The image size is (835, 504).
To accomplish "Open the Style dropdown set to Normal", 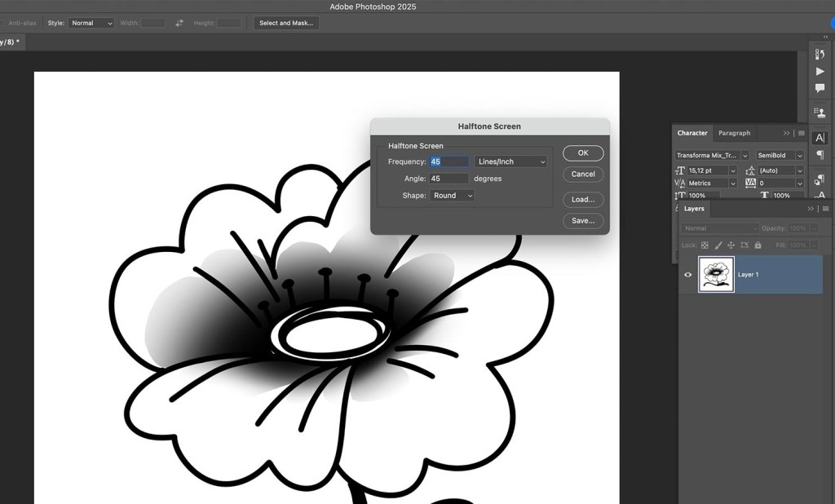I will [91, 23].
